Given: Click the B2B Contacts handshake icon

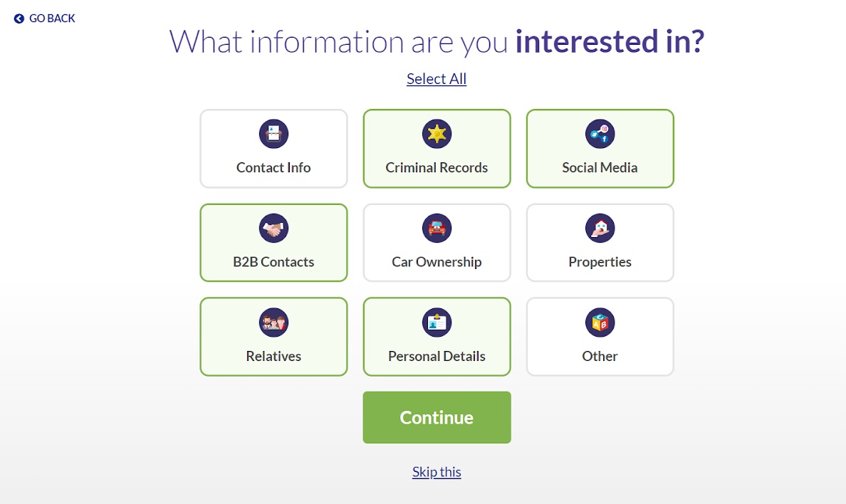Looking at the screenshot, I should tap(273, 229).
